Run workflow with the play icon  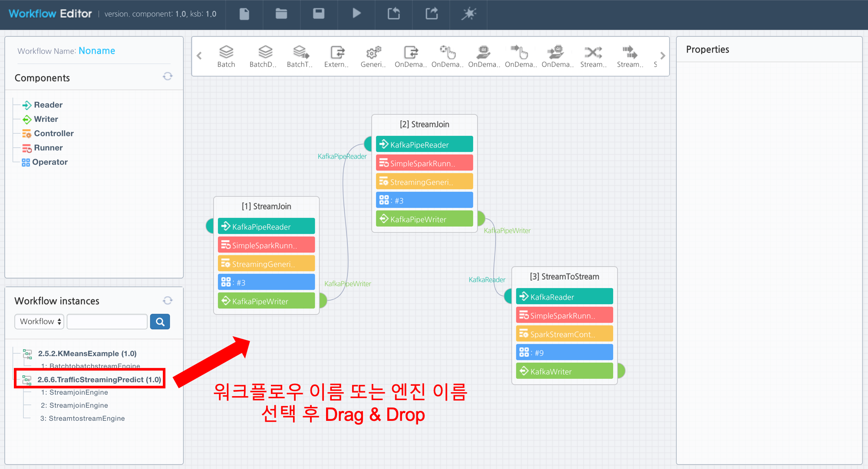pyautogui.click(x=356, y=13)
